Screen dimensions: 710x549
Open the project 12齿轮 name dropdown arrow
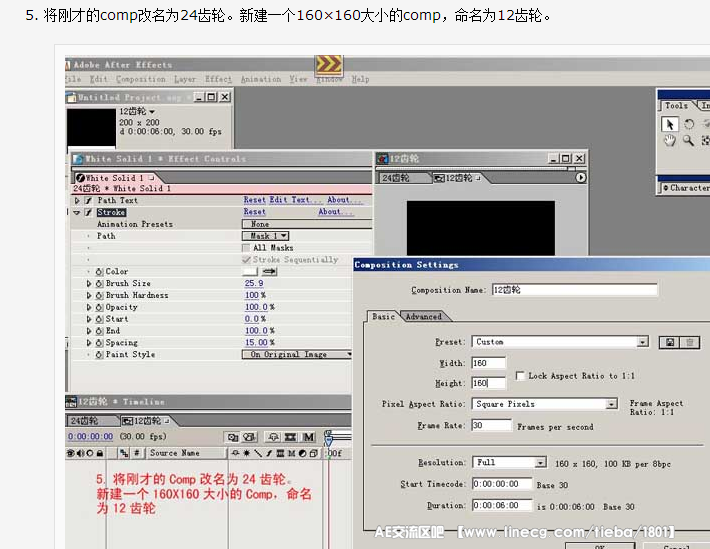(152, 111)
